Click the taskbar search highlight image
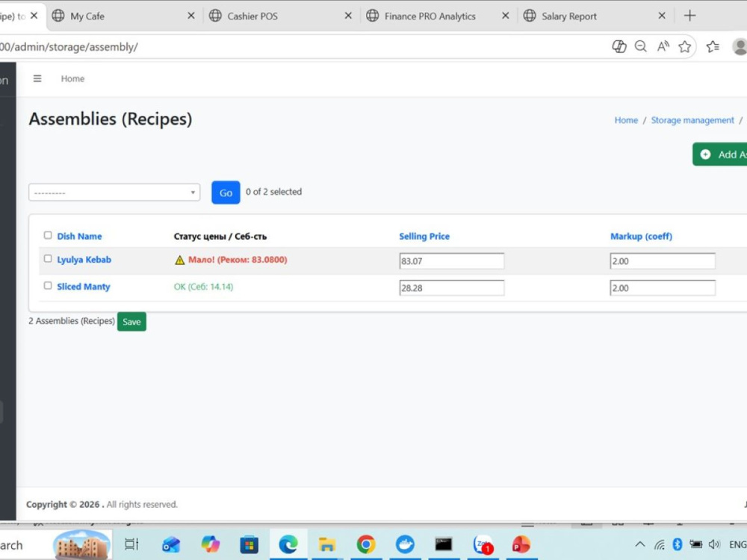Viewport: 747px width, 560px height. [81, 544]
